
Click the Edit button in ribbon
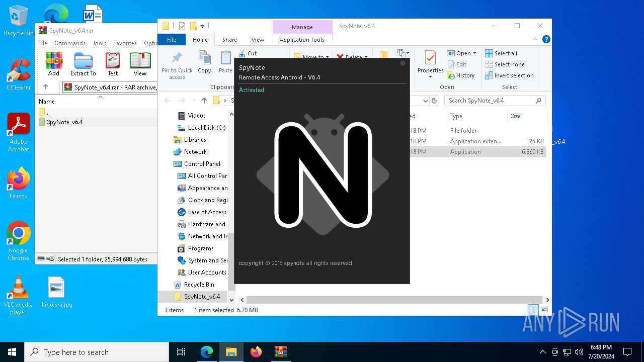click(x=457, y=64)
